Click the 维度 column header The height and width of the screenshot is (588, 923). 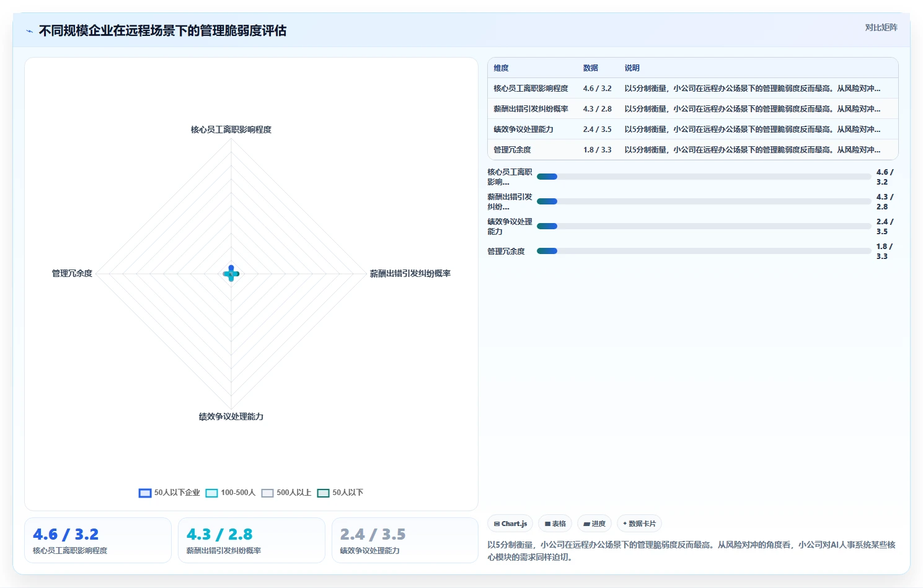pyautogui.click(x=501, y=68)
